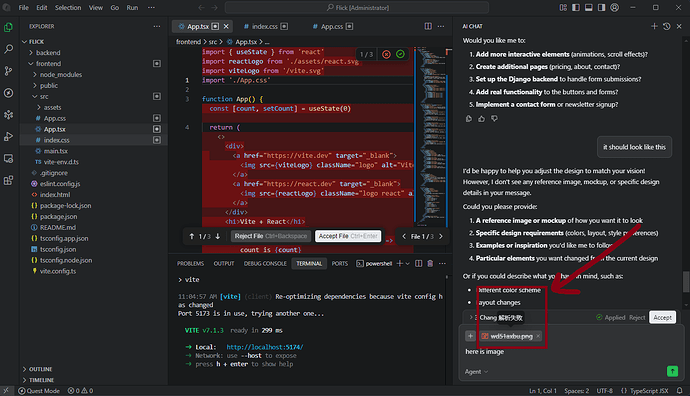
Task: Open notifications bell in status bar
Action: pos(679,391)
